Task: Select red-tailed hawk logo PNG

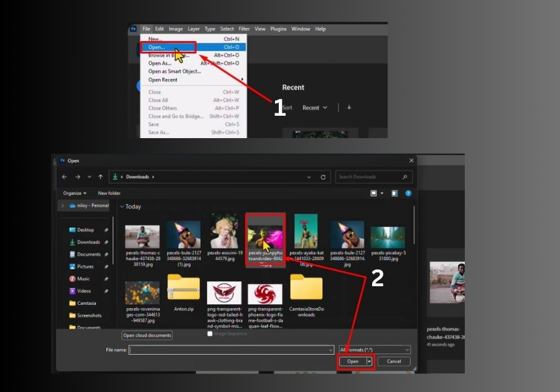Action: [x=224, y=293]
